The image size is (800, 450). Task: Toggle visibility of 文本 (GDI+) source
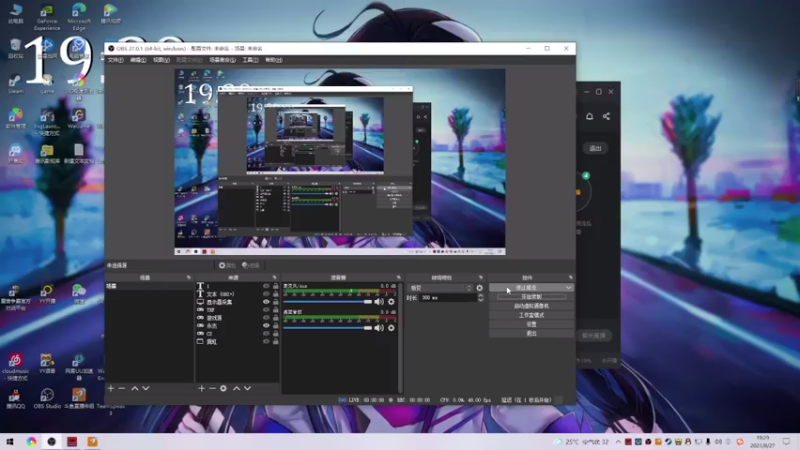point(266,294)
